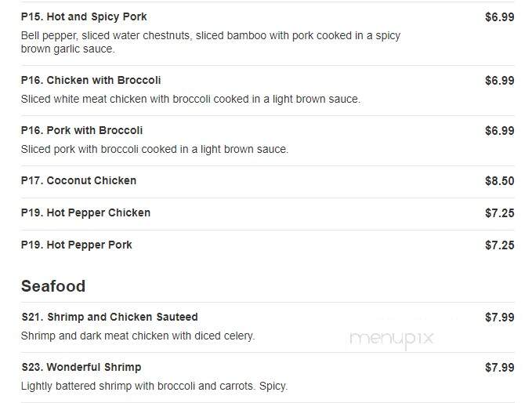Pick P19. Hot Pepper Pork
This screenshot has width=532, height=403.
[76, 245]
